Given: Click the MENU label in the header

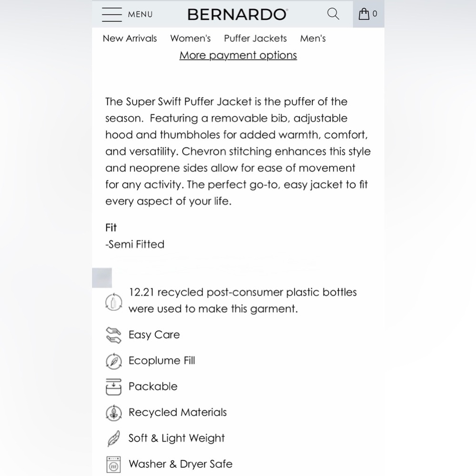Looking at the screenshot, I should (x=140, y=14).
